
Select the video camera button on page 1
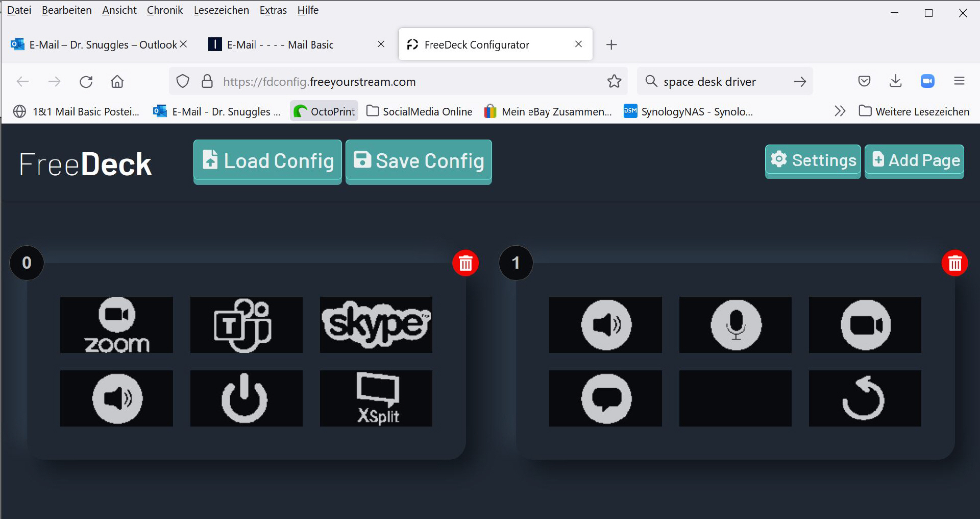coord(865,325)
